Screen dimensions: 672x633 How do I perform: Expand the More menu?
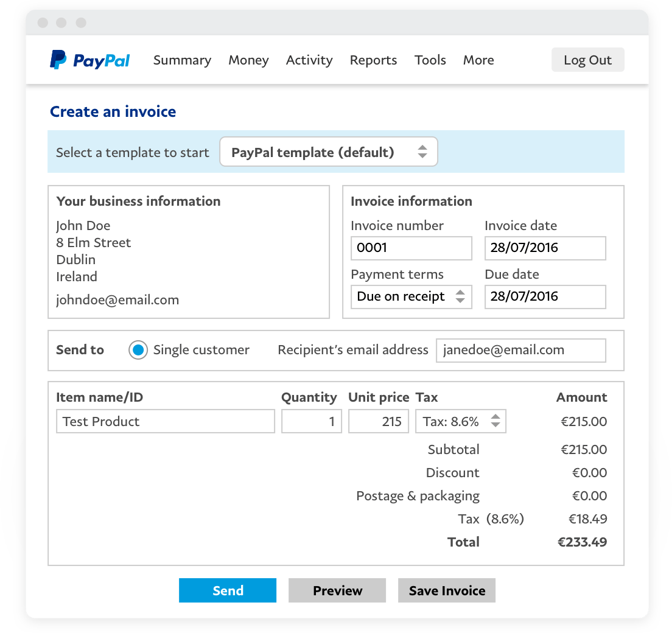point(478,60)
